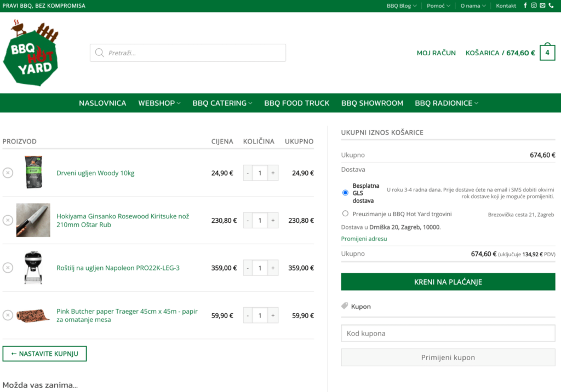Open the Instagram social icon
Image resolution: width=561 pixels, height=392 pixels.
[x=534, y=5]
